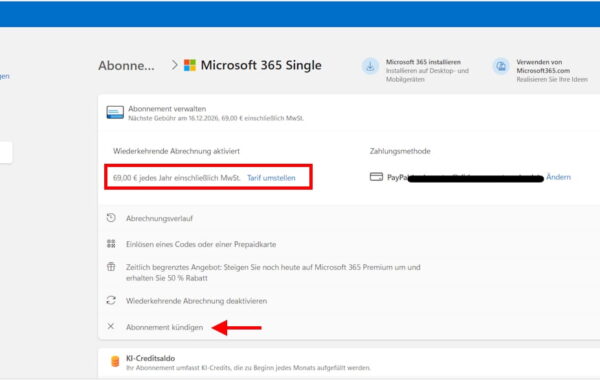Click the gift icon beside Zeitlich begrenztes Angebot
Viewport: 600px width, 380px height.
pos(111,267)
